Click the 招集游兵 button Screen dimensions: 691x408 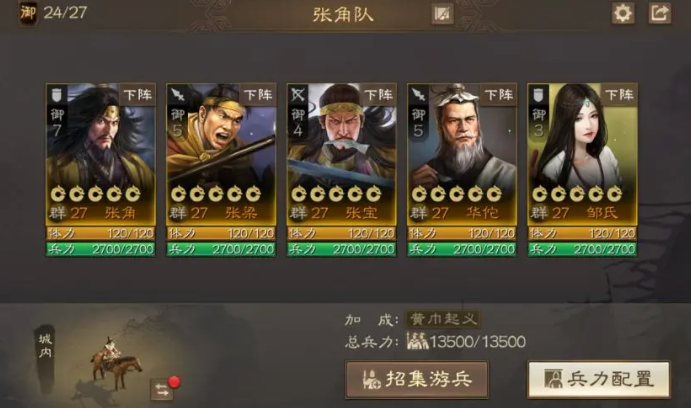[416, 379]
